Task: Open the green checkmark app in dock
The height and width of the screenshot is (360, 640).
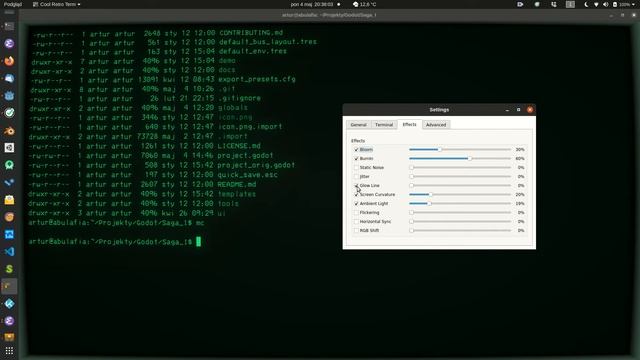Action: pyautogui.click(x=9, y=113)
